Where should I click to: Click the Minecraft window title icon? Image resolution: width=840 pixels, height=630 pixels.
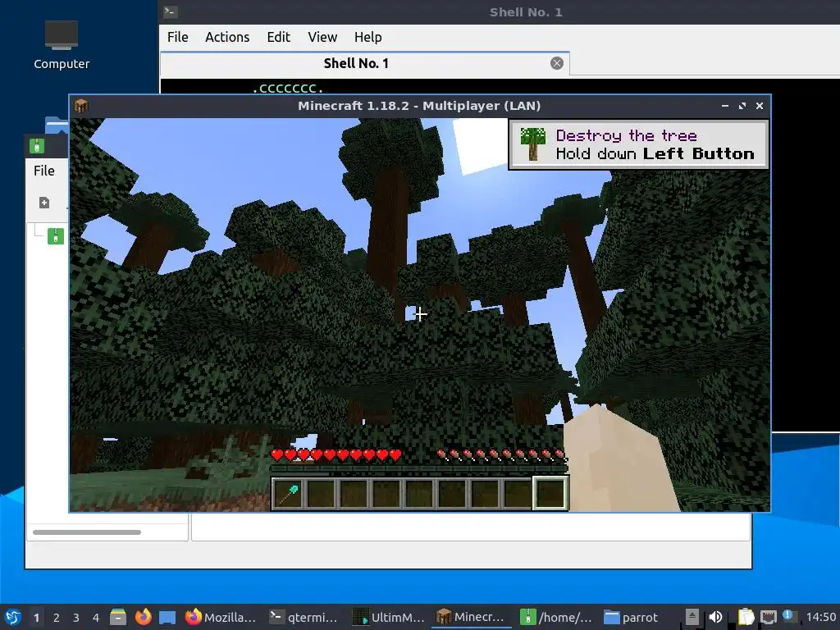(81, 106)
